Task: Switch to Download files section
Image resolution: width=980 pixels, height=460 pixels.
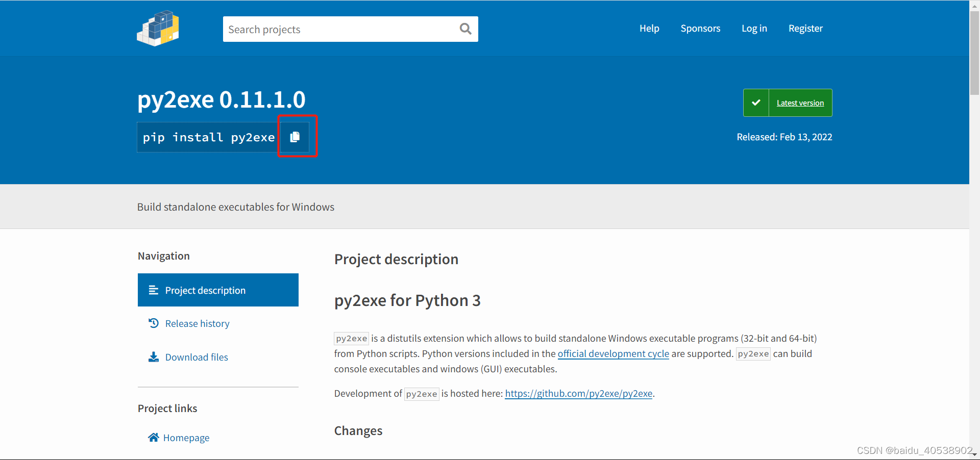Action: (196, 356)
